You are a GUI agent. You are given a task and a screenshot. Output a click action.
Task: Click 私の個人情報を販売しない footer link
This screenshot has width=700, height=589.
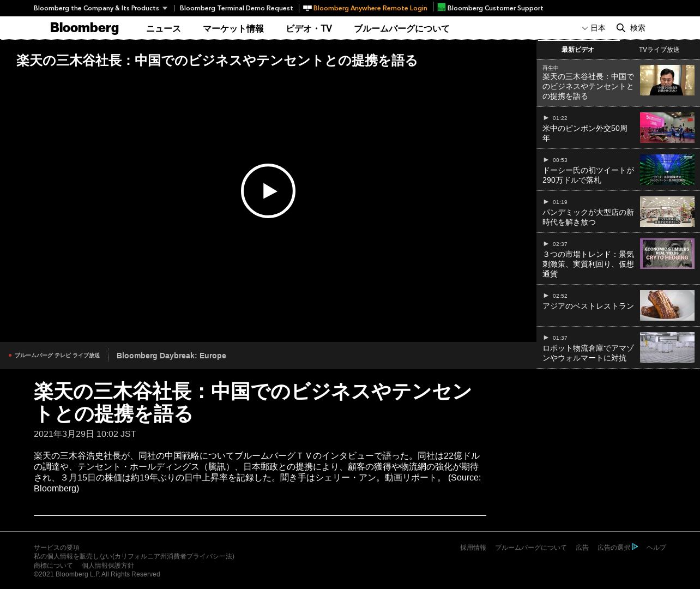tap(134, 556)
